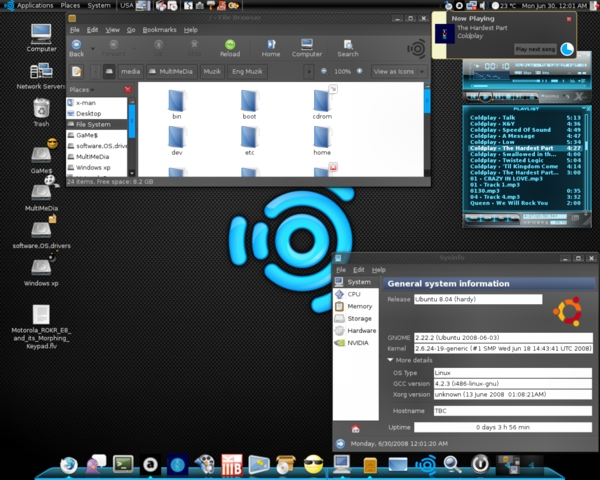Screen dimensions: 600x480
Task: Select the MultiMeDia path button
Action: point(172,72)
